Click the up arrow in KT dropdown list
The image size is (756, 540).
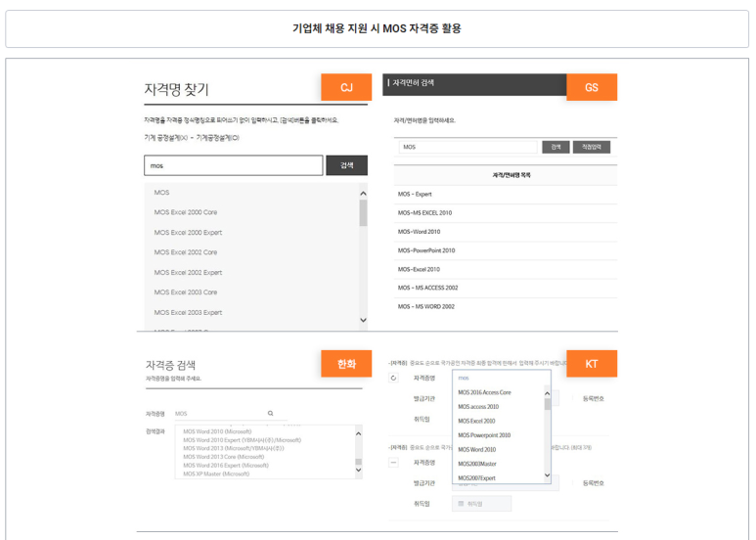tap(548, 393)
